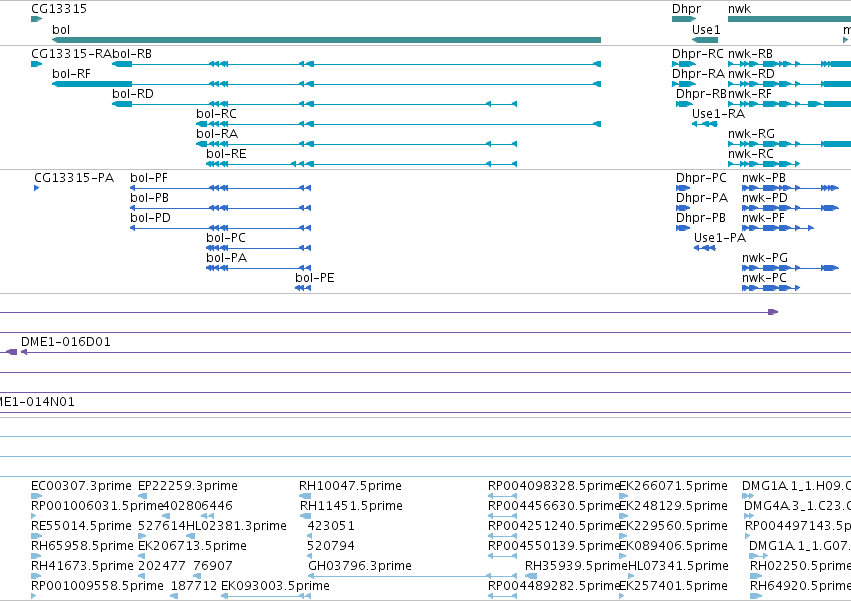Select the Use1-PA protein label
This screenshot has width=851, height=601.
tap(720, 238)
